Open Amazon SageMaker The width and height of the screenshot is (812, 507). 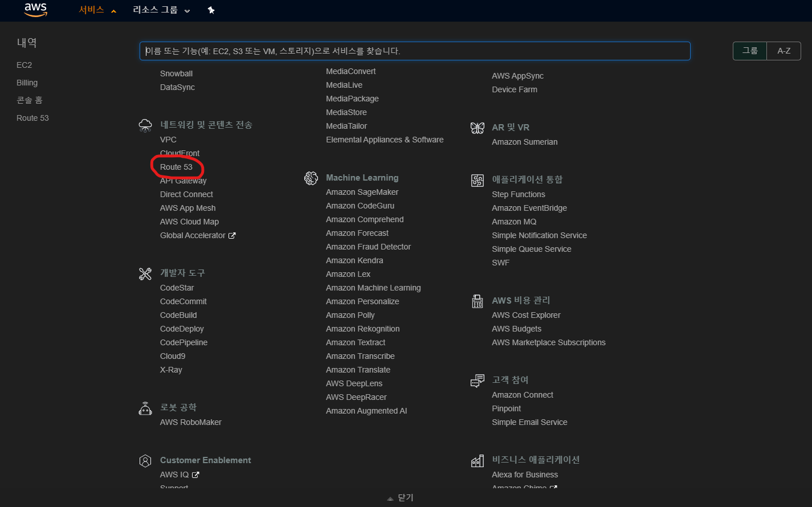coord(362,192)
